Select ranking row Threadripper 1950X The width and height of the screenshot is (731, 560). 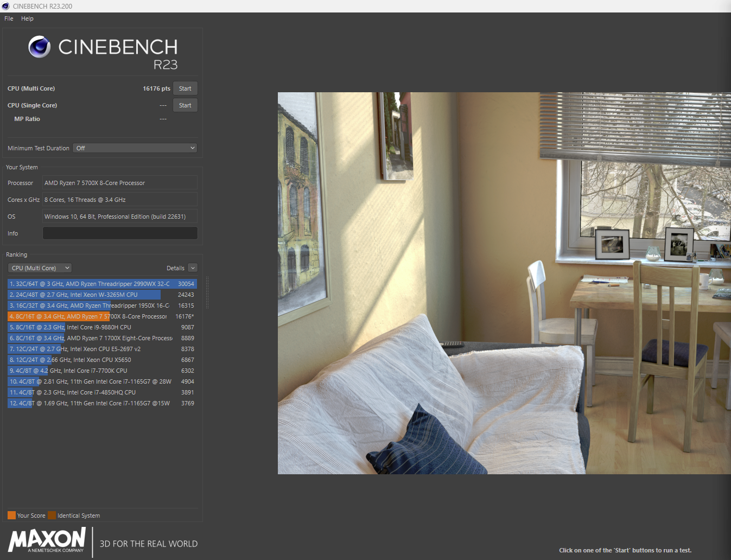pyautogui.click(x=102, y=306)
